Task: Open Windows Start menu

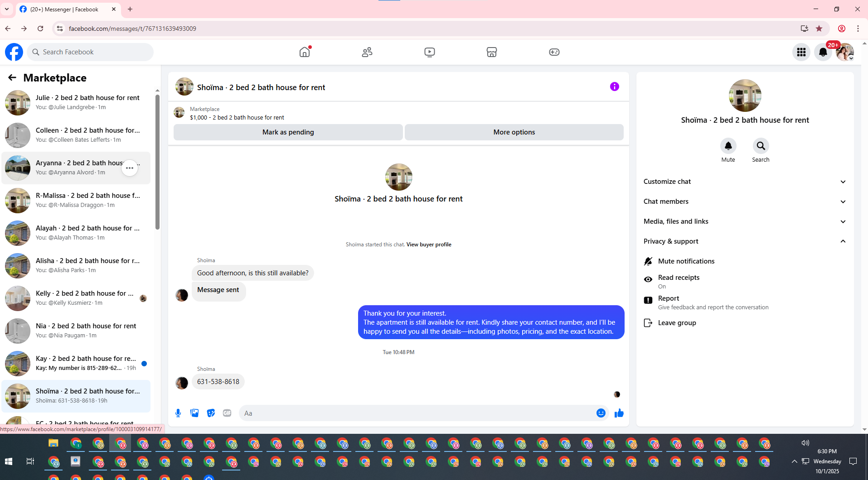Action: pos(9,461)
